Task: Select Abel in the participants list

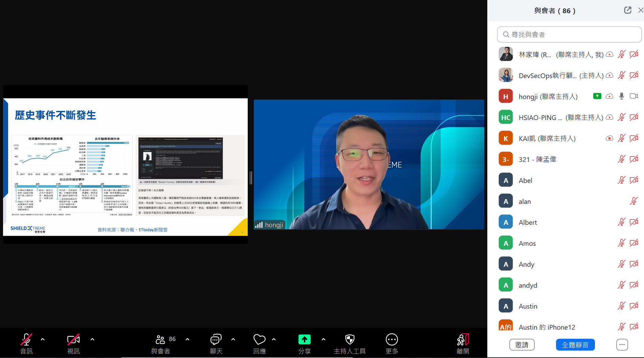Action: pos(525,181)
